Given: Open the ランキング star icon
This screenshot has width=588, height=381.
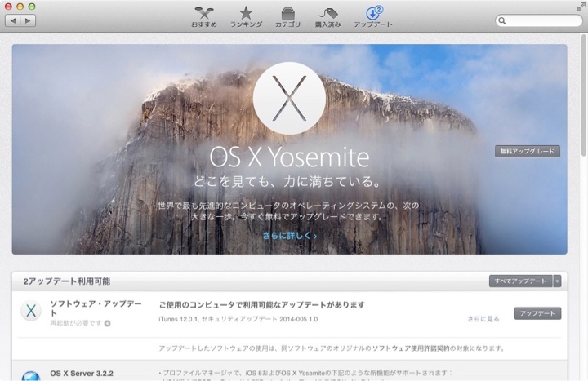Looking at the screenshot, I should 246,17.
